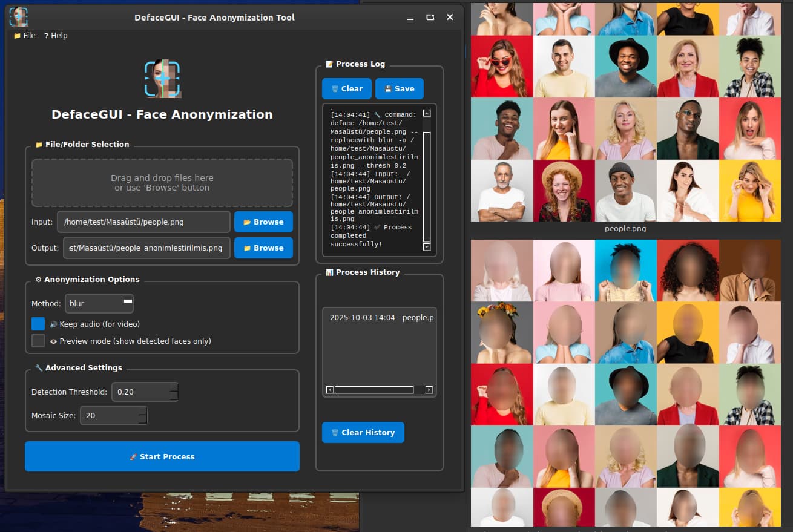Open the Method blur dropdown

click(x=99, y=304)
